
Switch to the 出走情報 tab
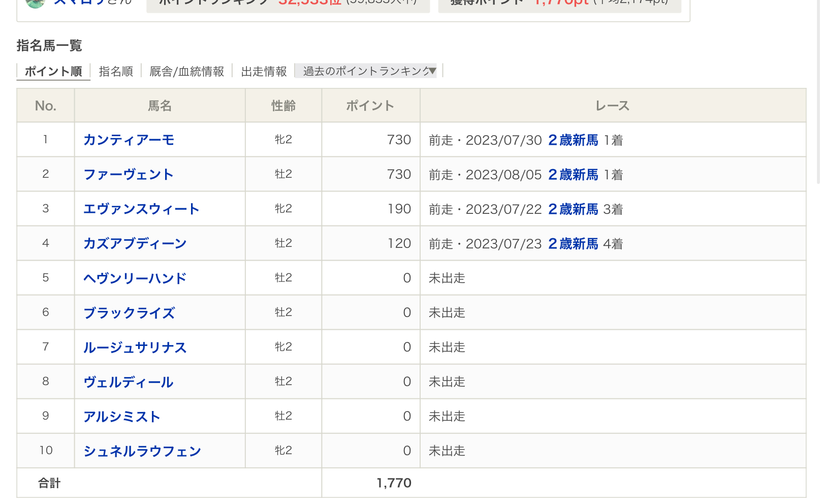click(x=264, y=72)
